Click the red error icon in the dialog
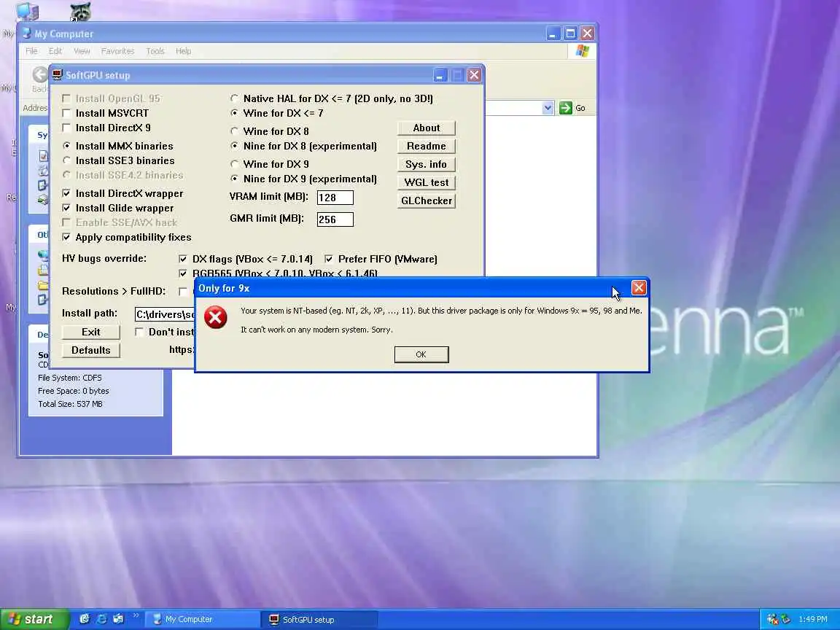The width and height of the screenshot is (840, 630). pyautogui.click(x=215, y=318)
